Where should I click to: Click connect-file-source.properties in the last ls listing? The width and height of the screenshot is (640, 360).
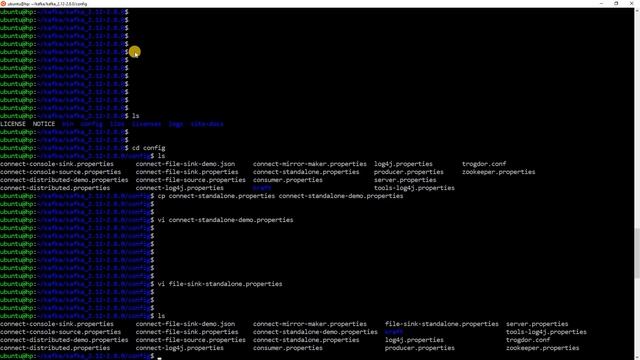coord(191,340)
